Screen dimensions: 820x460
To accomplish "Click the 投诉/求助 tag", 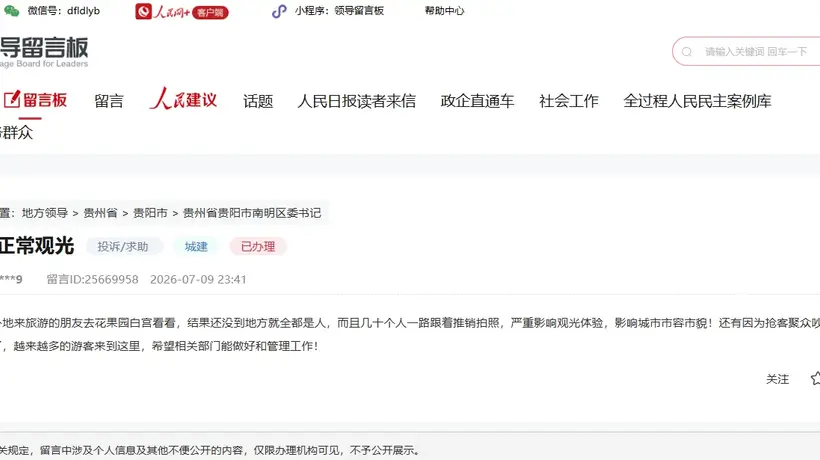I will pyautogui.click(x=123, y=246).
